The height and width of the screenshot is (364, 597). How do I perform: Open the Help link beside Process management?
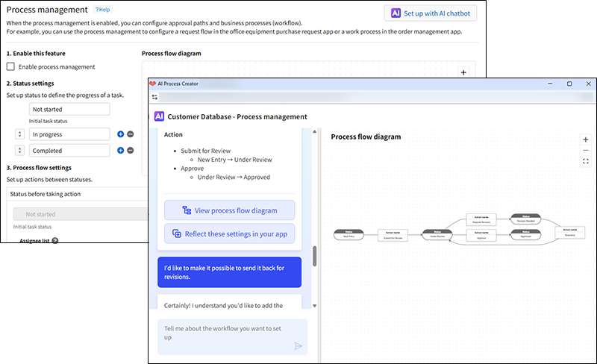coord(103,10)
